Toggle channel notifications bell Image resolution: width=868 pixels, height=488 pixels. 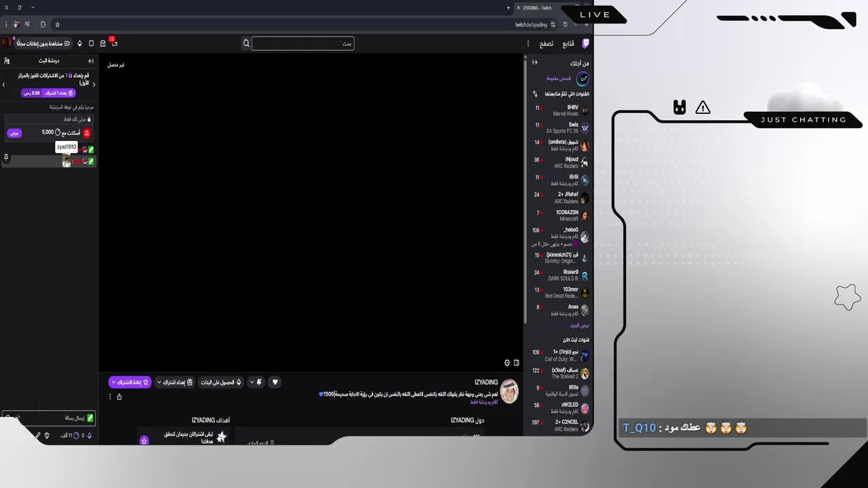point(259,382)
